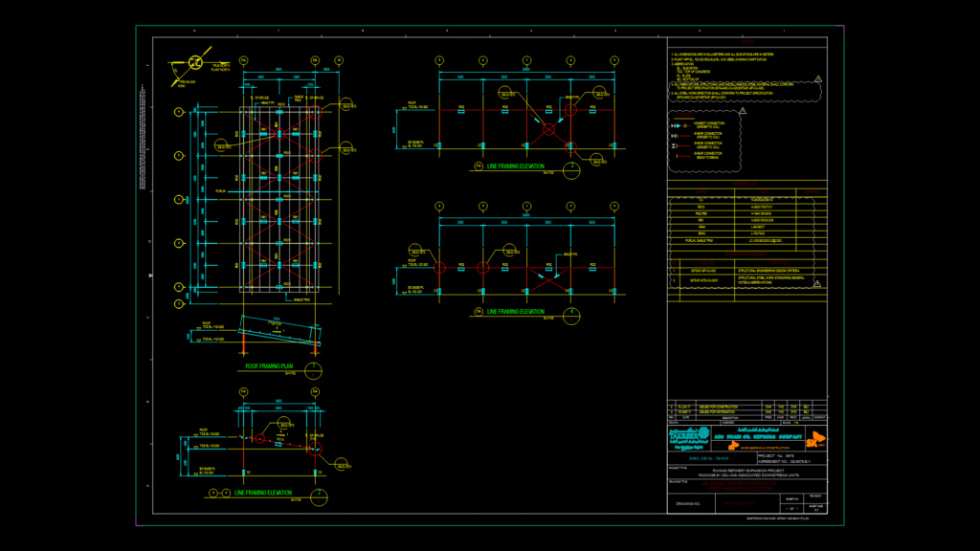The height and width of the screenshot is (551, 980).
Task: Select the STRUCTURAL ENGINEERING DESIGN CRITERIA row
Action: 746,271
